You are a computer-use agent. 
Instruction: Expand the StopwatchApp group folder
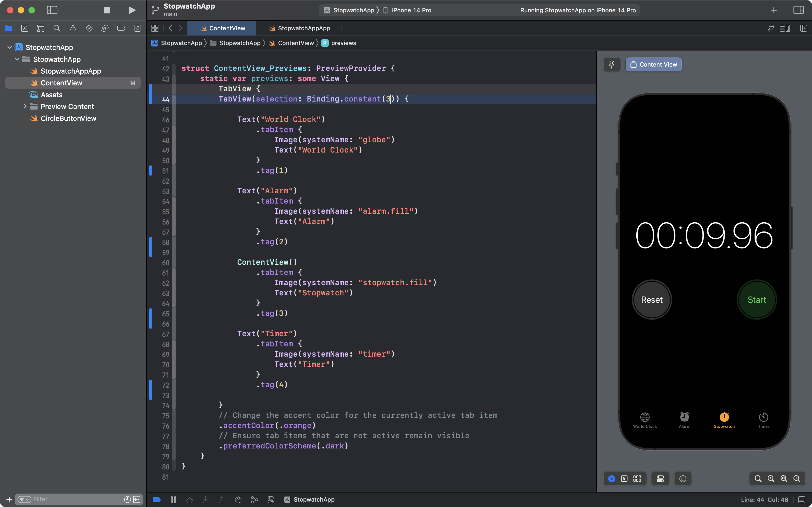(x=17, y=59)
